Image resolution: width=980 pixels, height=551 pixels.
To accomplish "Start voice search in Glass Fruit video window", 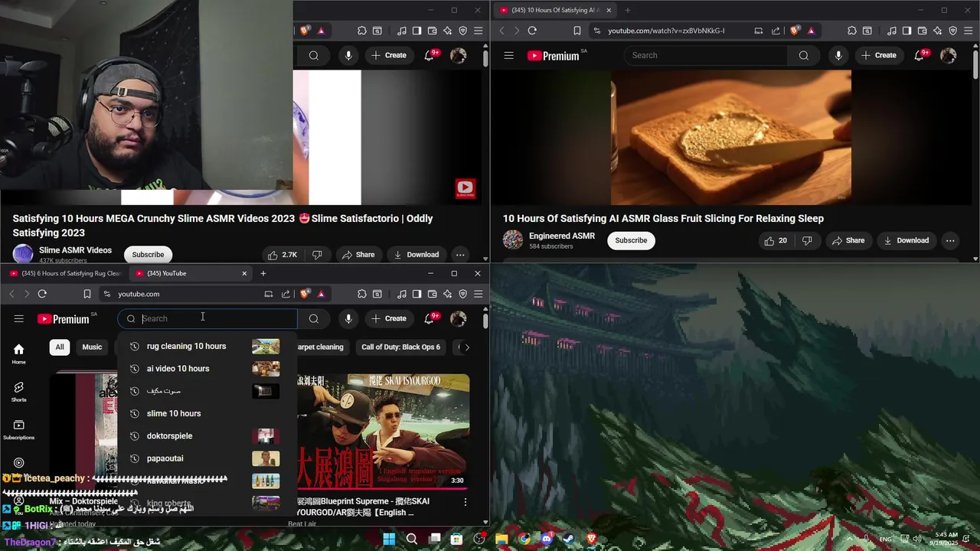I will click(x=838, y=55).
